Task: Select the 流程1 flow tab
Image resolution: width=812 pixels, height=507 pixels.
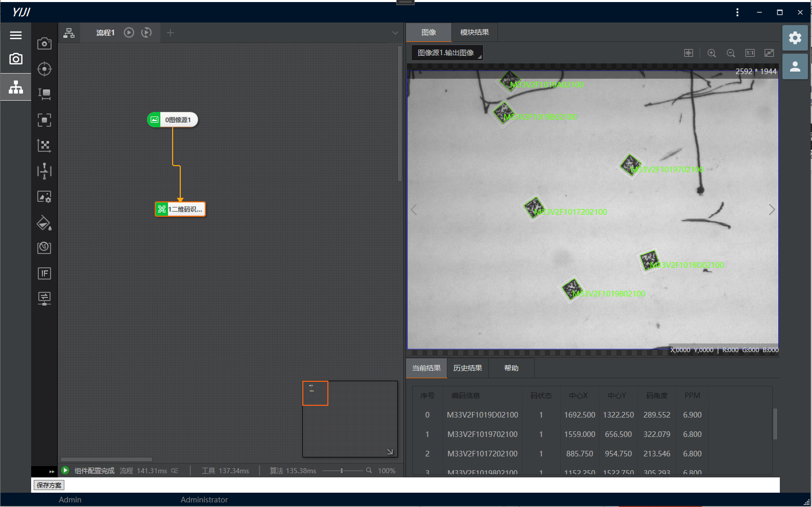Action: (x=105, y=33)
